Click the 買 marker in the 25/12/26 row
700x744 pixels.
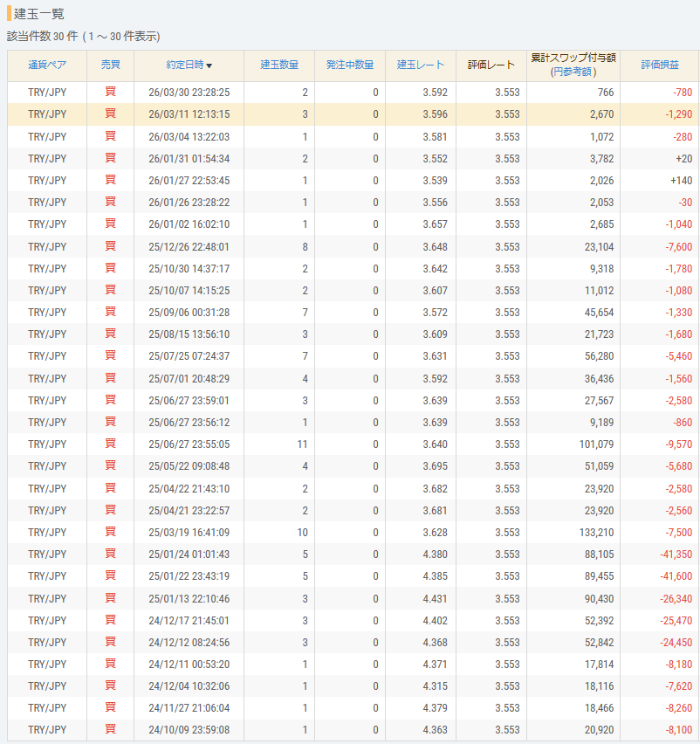click(x=110, y=246)
